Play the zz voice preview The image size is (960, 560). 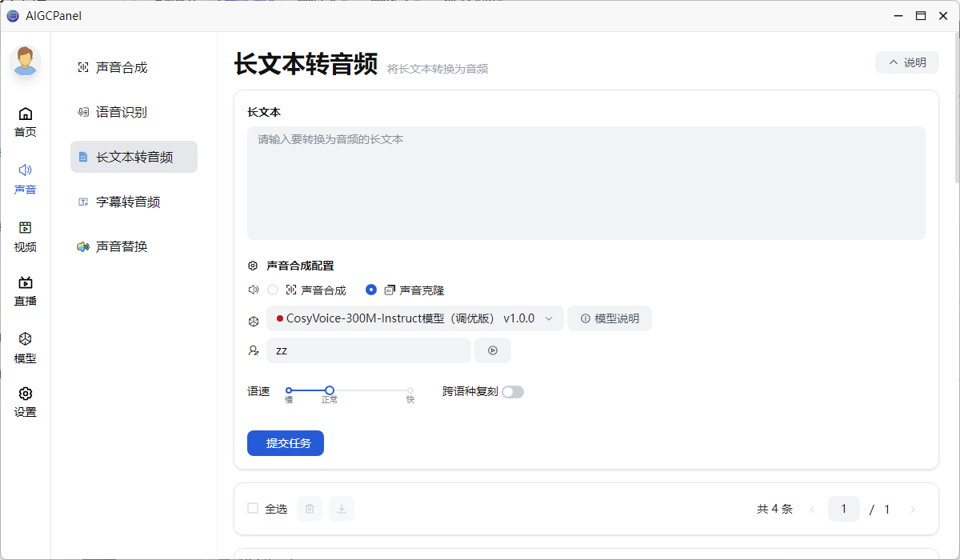tap(493, 350)
